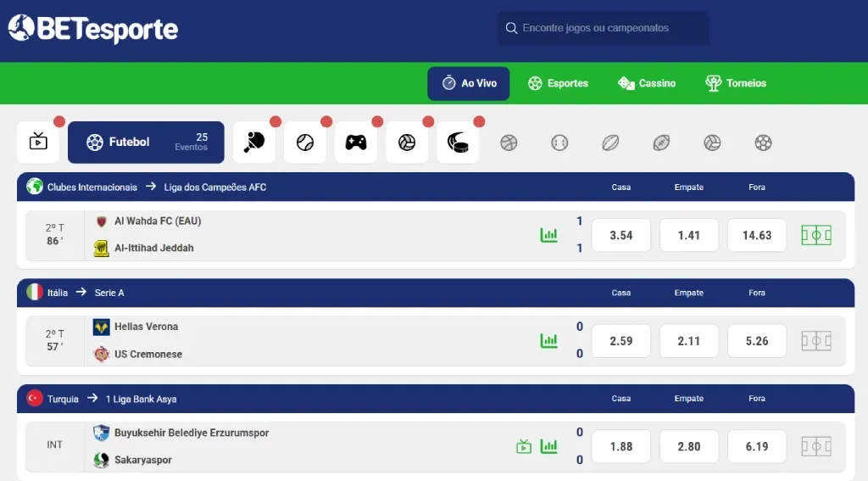868x481 pixels.
Task: Select the greyed futsal ball icon at row end
Action: click(764, 143)
